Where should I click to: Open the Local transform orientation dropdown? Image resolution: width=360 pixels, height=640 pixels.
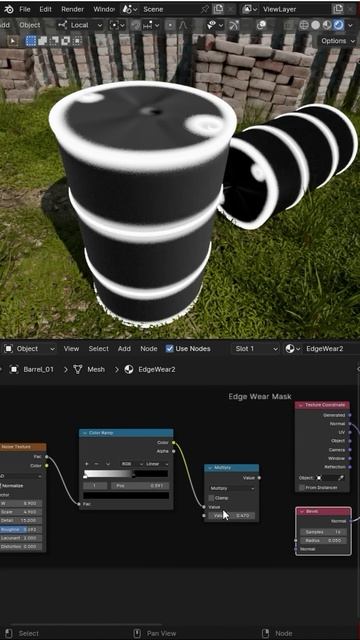(80, 25)
